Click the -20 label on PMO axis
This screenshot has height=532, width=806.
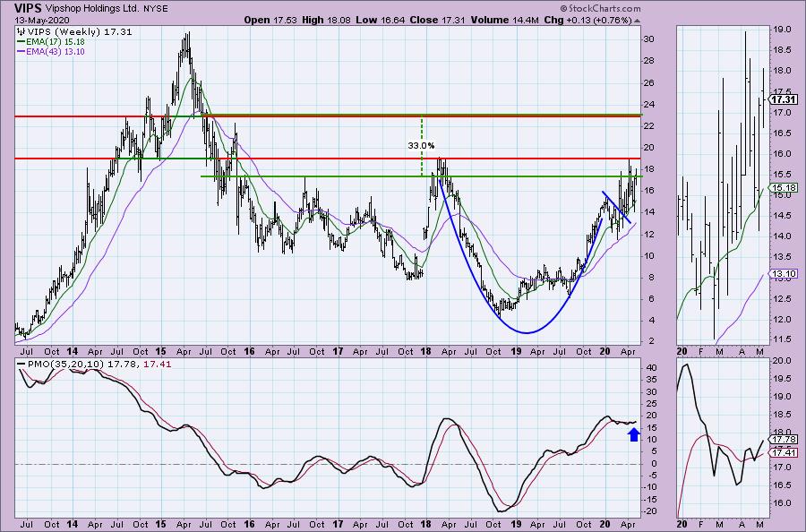650,511
